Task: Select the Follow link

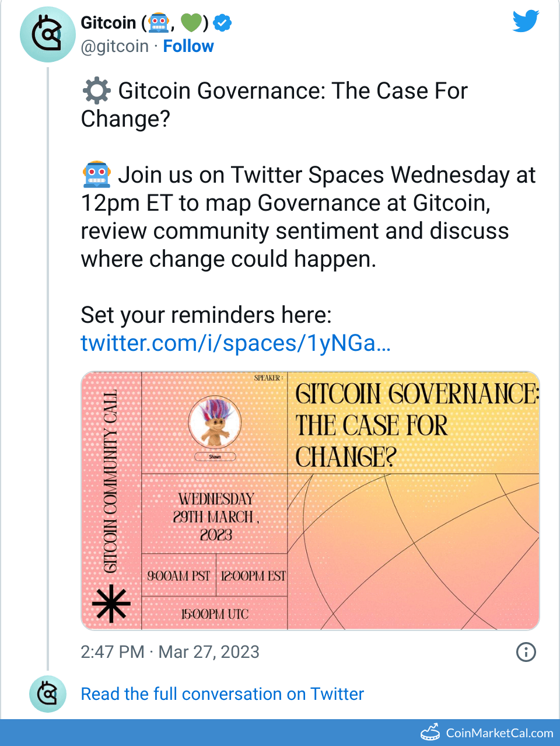Action: (188, 46)
